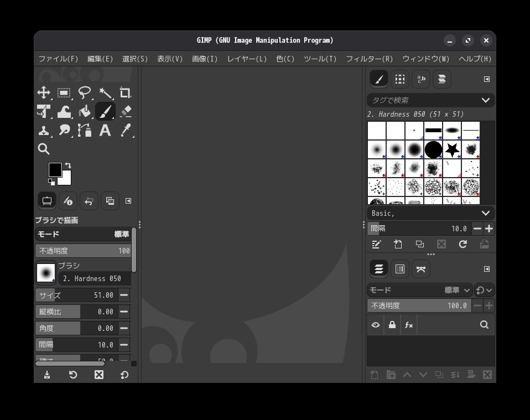Toggle the layer visibility eye column header
Image resolution: width=530 pixels, height=420 pixels.
(x=376, y=325)
